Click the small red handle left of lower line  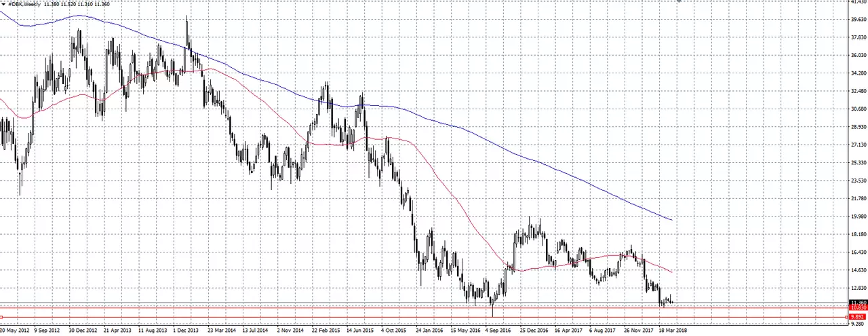[1, 317]
